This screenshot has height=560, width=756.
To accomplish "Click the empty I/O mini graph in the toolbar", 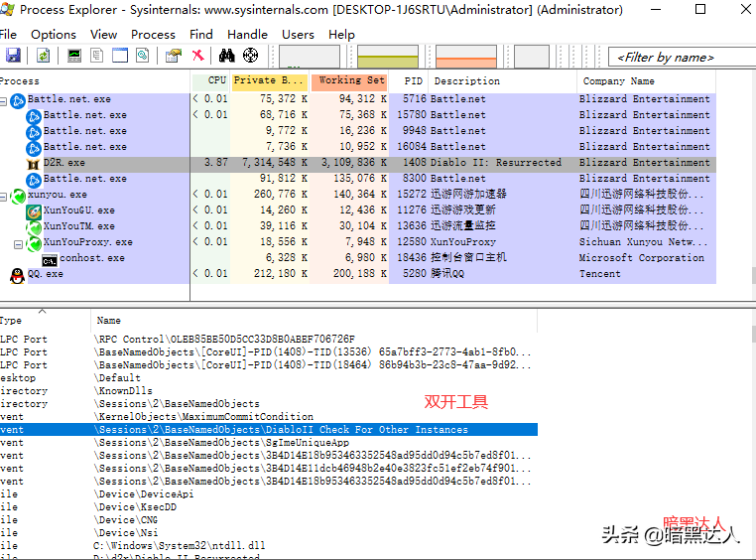I will pos(532,57).
